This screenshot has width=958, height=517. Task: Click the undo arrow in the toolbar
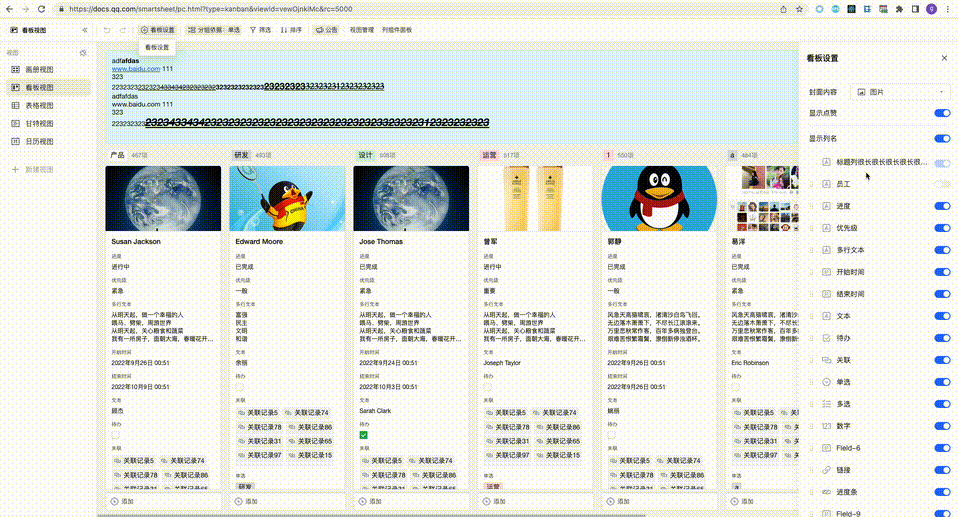[107, 30]
